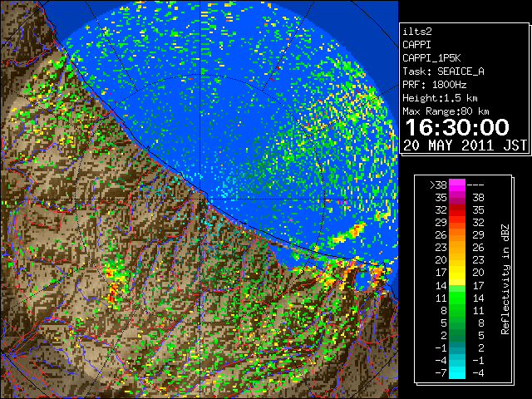Click the cyan -7 dBZ legend color
532x399 pixels.
tap(457, 372)
